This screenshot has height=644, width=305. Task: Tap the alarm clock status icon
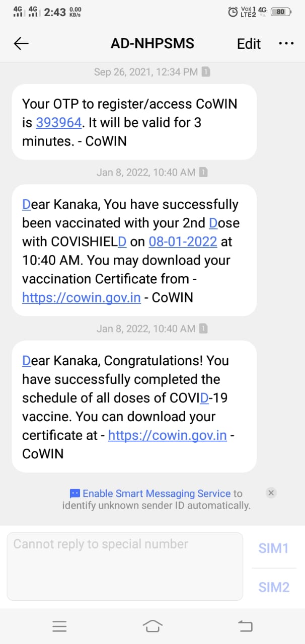233,12
